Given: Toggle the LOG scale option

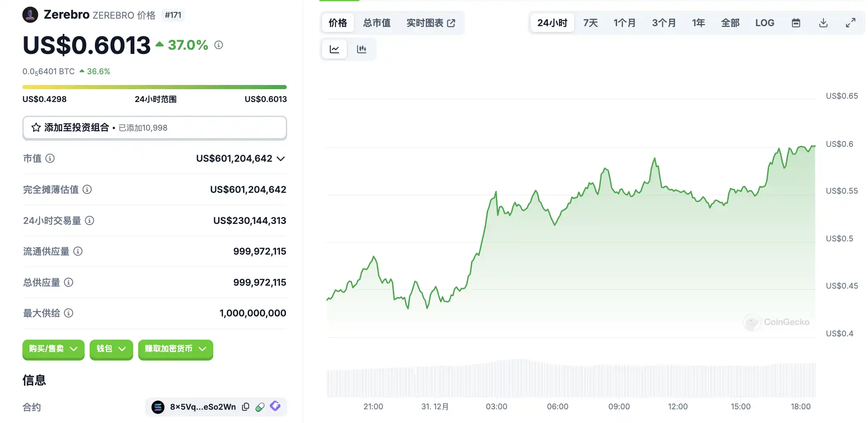Looking at the screenshot, I should (x=764, y=23).
